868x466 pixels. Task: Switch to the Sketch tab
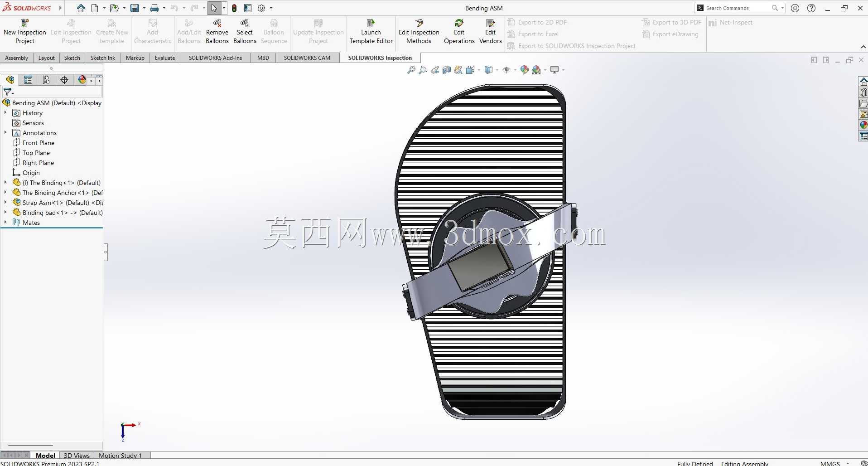point(72,58)
